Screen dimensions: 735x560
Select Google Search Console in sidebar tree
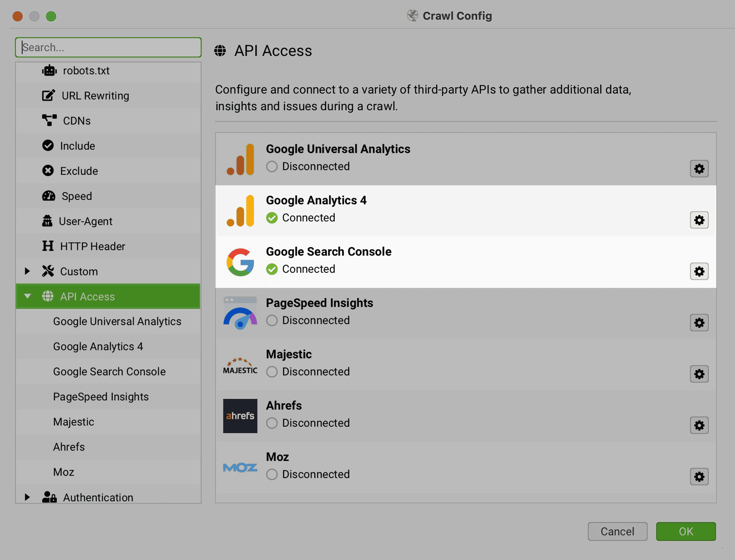click(x=108, y=372)
